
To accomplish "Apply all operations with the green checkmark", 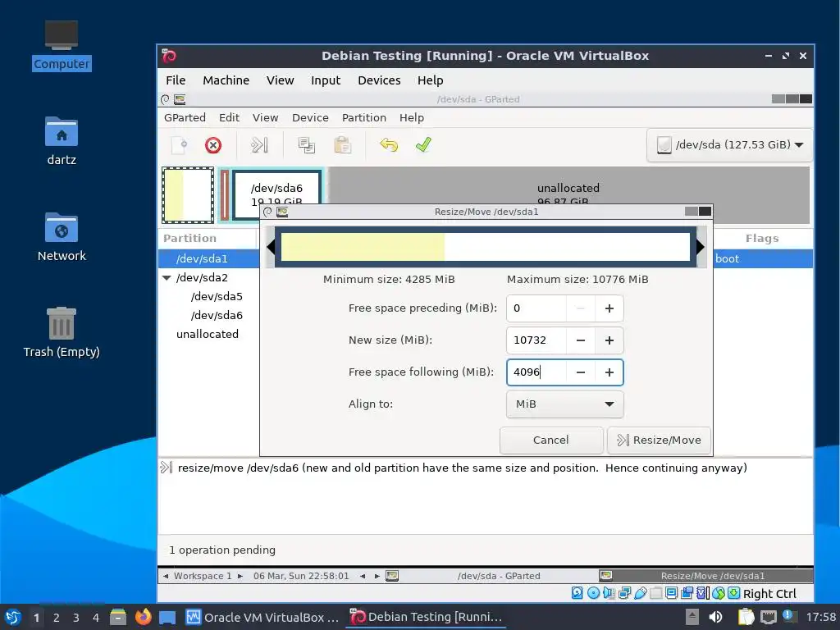I will 423,145.
